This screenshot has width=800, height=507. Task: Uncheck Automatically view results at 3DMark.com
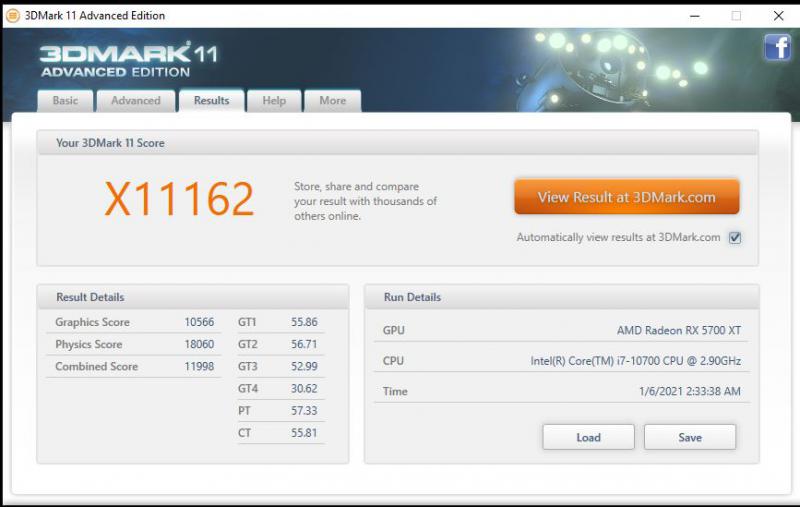coord(735,238)
